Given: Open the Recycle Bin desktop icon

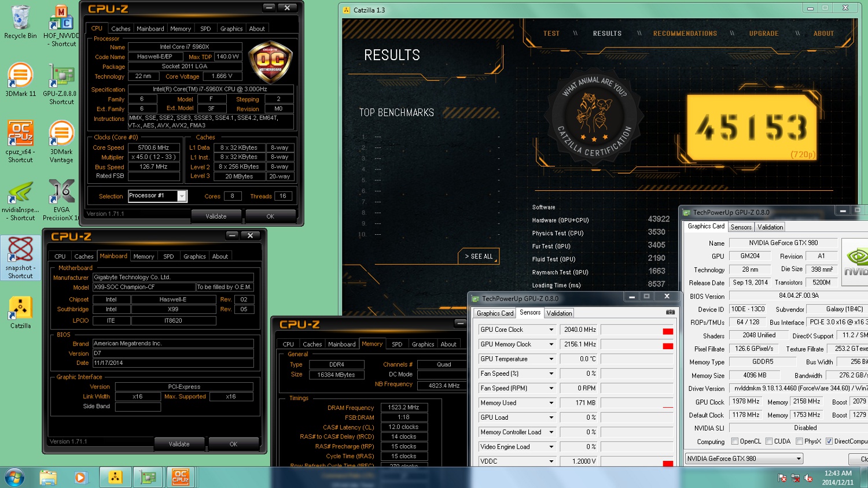Looking at the screenshot, I should tap(20, 22).
